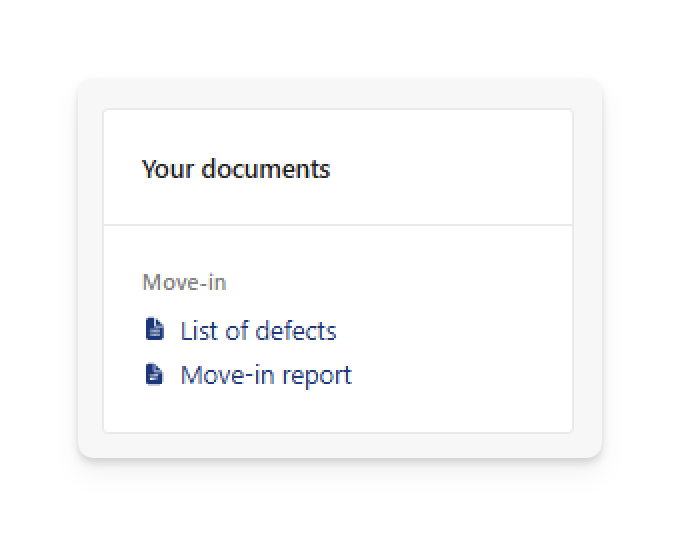Open the Move-in report link
The width and height of the screenshot is (680, 536).
tap(266, 376)
